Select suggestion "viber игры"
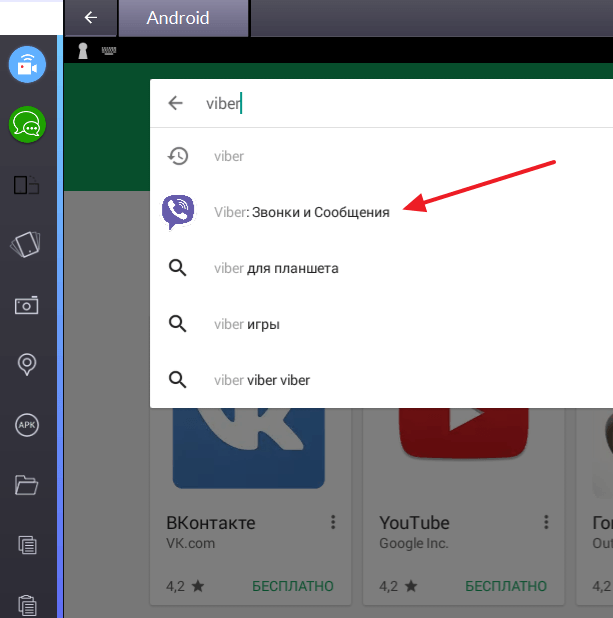This screenshot has width=613, height=618. (x=247, y=324)
